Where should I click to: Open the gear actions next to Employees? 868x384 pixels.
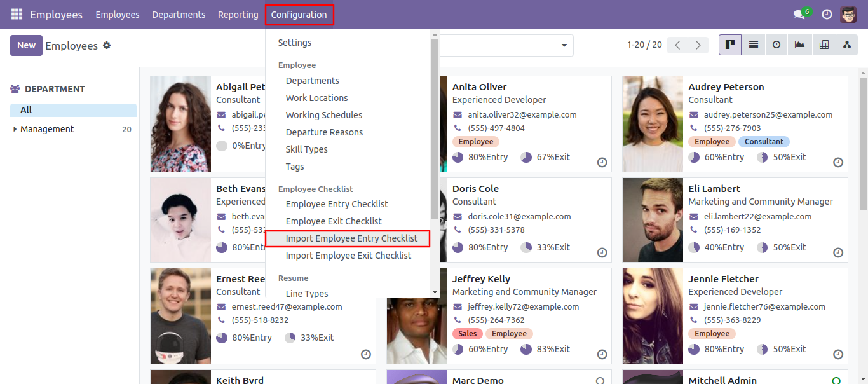[x=107, y=45]
